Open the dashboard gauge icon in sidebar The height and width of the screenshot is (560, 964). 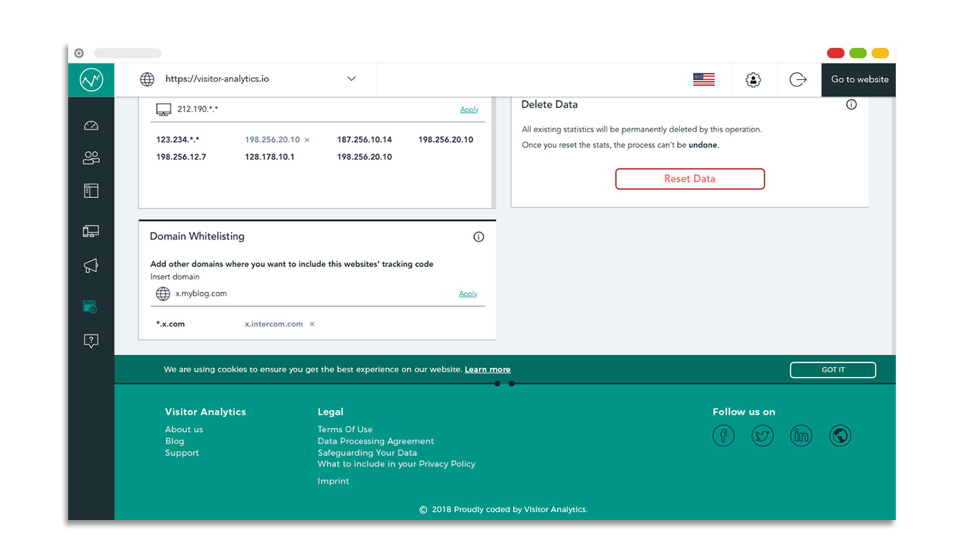pyautogui.click(x=91, y=125)
